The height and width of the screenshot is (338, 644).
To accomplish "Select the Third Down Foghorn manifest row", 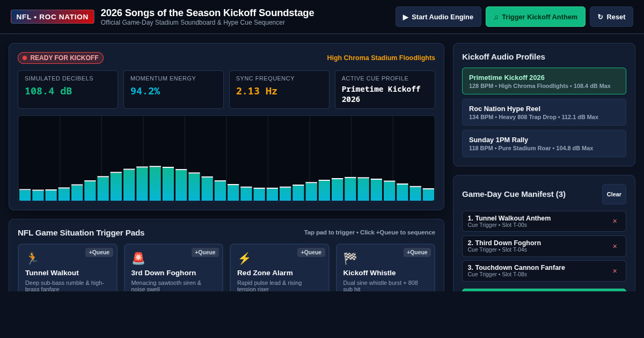I will 544,246.
